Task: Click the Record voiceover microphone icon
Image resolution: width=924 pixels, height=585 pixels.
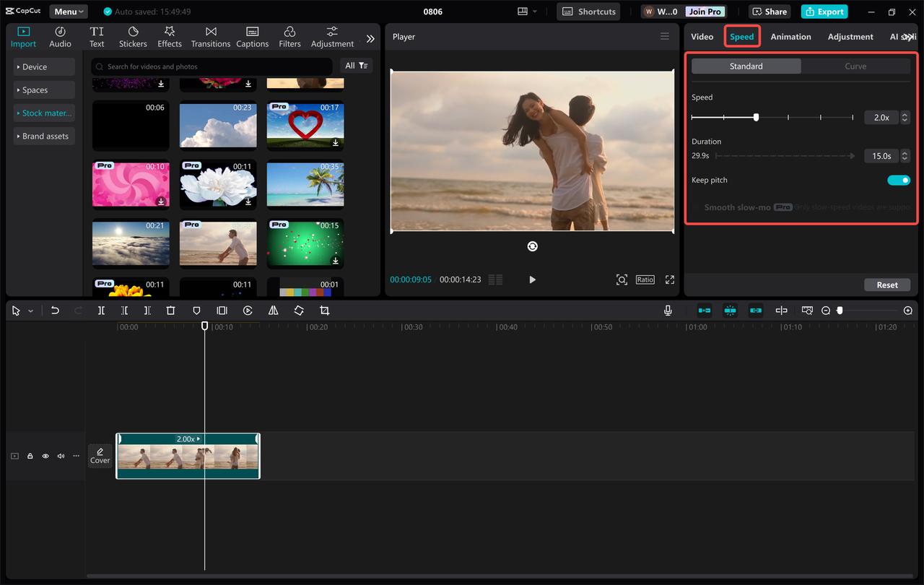Action: point(668,310)
